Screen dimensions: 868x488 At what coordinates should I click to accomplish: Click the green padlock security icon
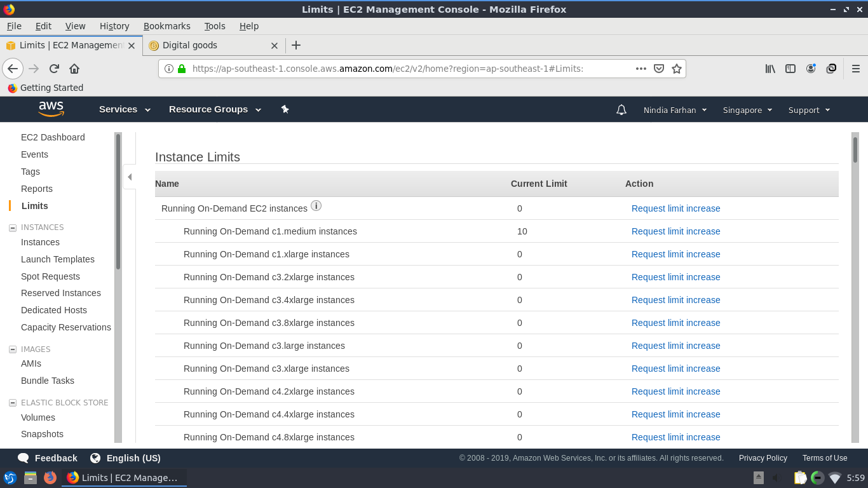click(182, 69)
